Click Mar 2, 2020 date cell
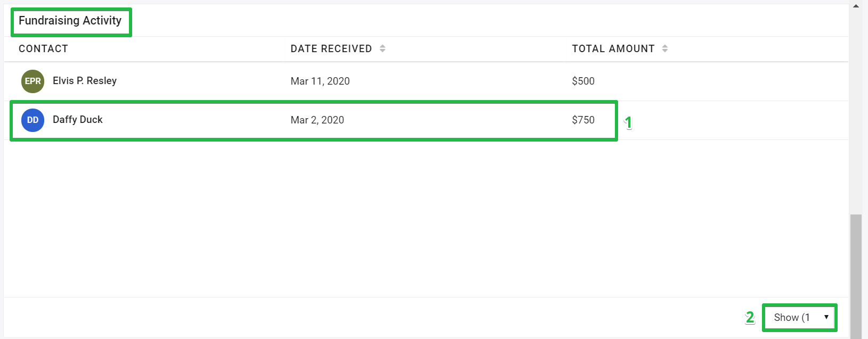This screenshot has height=339, width=868. pos(318,120)
